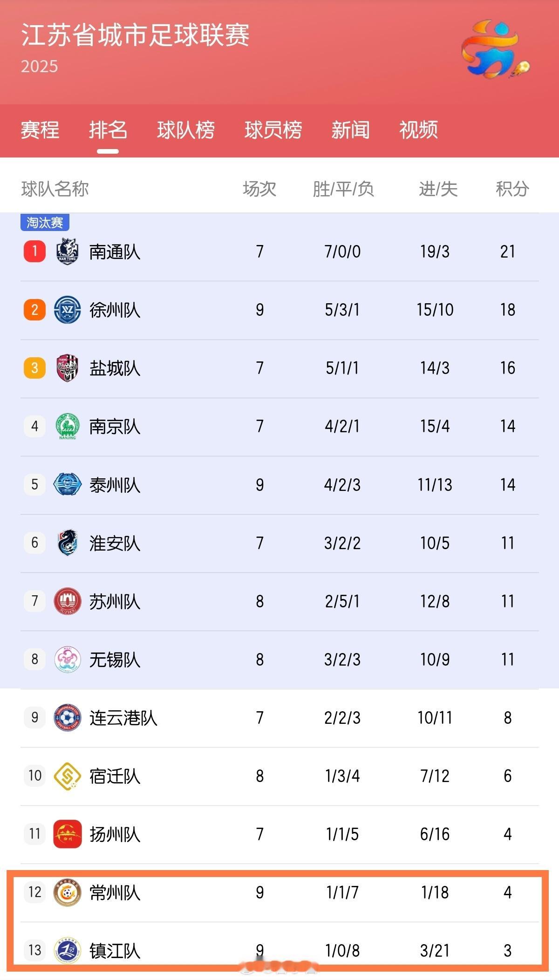Tap the 连云港队 football badge icon
559x980 pixels.
pyautogui.click(x=68, y=717)
